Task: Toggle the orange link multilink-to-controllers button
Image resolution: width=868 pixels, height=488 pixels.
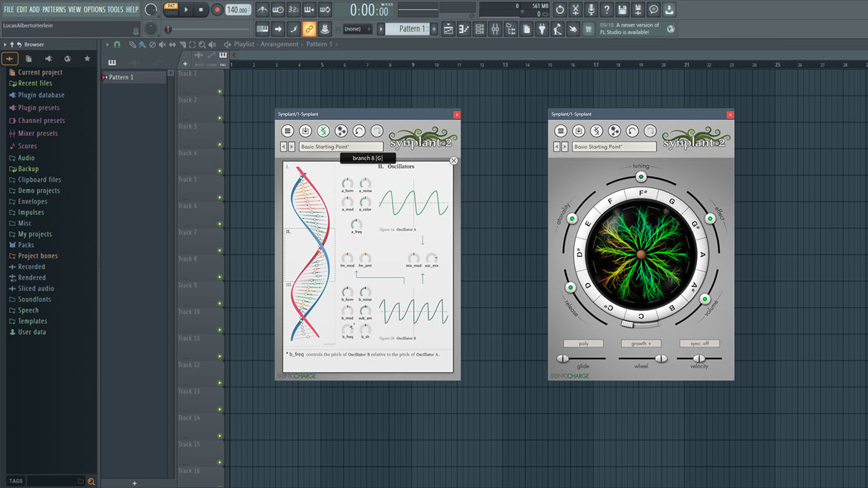Action: [x=309, y=29]
